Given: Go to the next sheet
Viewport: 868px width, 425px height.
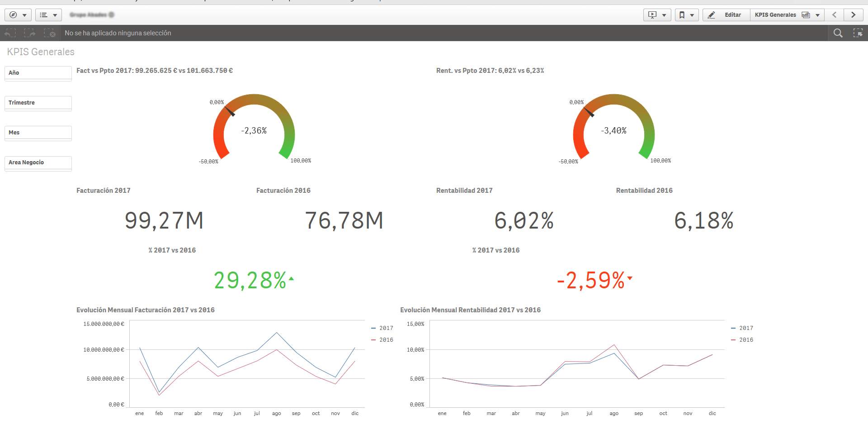Looking at the screenshot, I should 853,15.
